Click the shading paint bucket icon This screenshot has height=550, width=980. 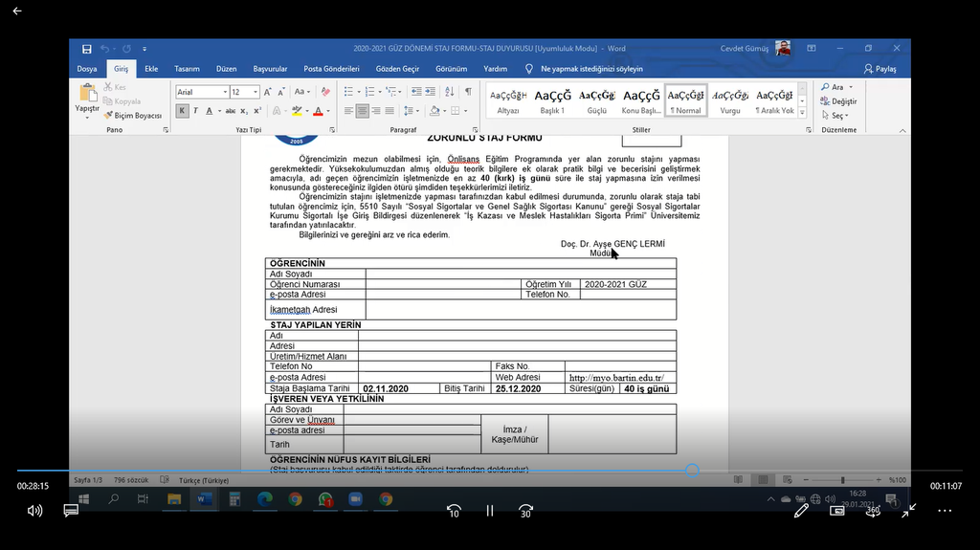[434, 111]
